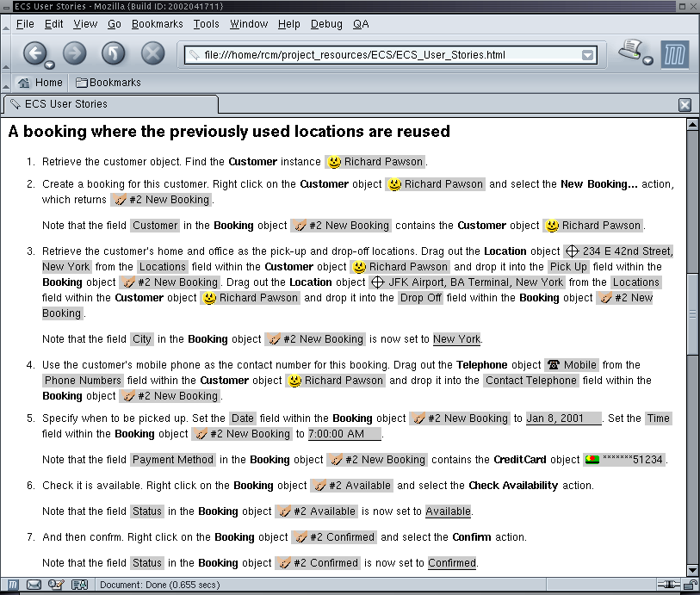Viewport: 700px width, 595px height.
Task: Open Mail from the status bar icon
Action: click(34, 586)
